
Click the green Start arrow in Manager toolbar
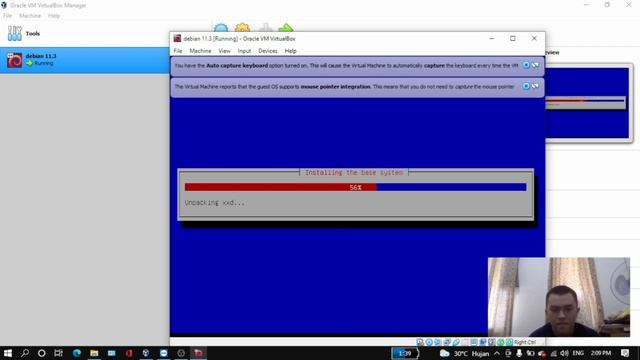tap(286, 27)
